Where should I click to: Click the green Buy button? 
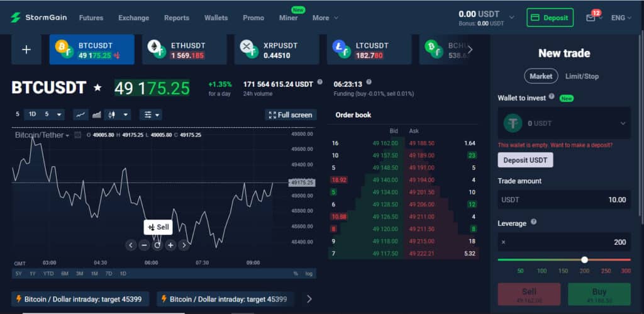pos(599,294)
